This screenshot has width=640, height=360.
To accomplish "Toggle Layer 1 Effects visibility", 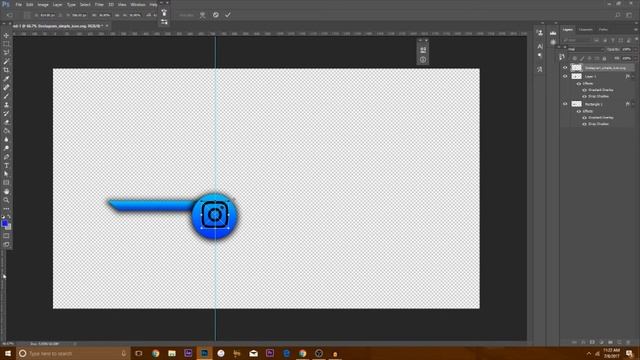I will click(x=579, y=84).
